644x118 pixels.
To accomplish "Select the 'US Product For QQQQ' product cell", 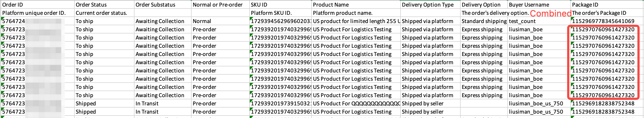I will [356, 103].
